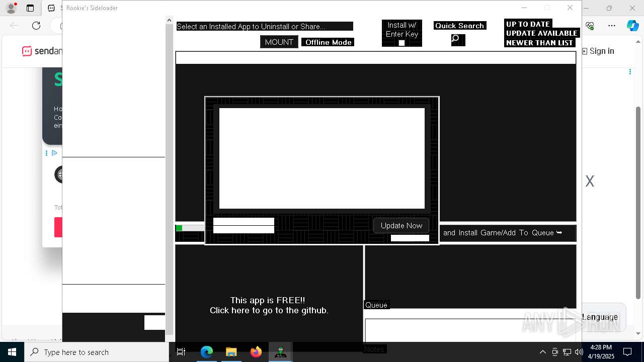Image resolution: width=644 pixels, height=362 pixels.
Task: Open Copilot in Edge
Action: point(632,26)
